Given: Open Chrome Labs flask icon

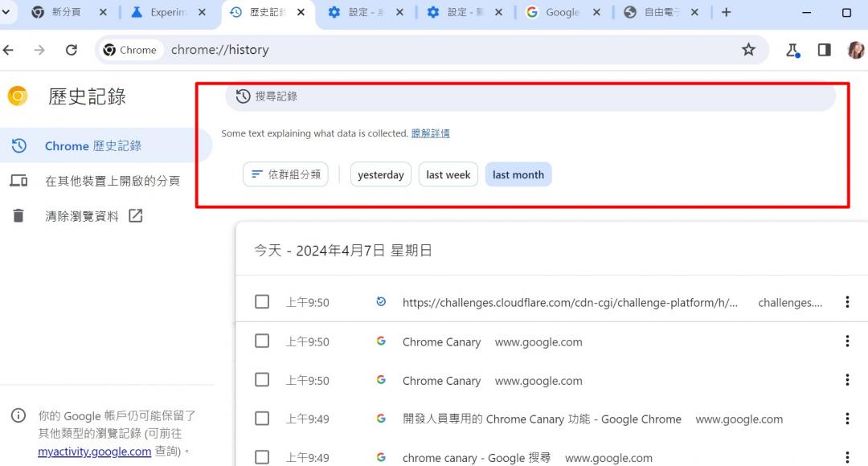Looking at the screenshot, I should click(x=792, y=51).
